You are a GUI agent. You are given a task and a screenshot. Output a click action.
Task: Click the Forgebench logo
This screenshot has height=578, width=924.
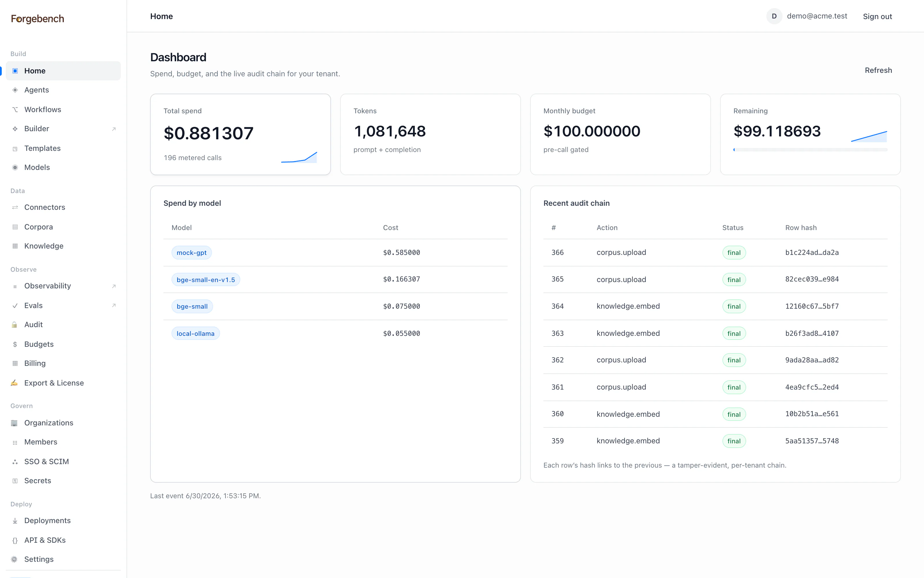click(38, 19)
